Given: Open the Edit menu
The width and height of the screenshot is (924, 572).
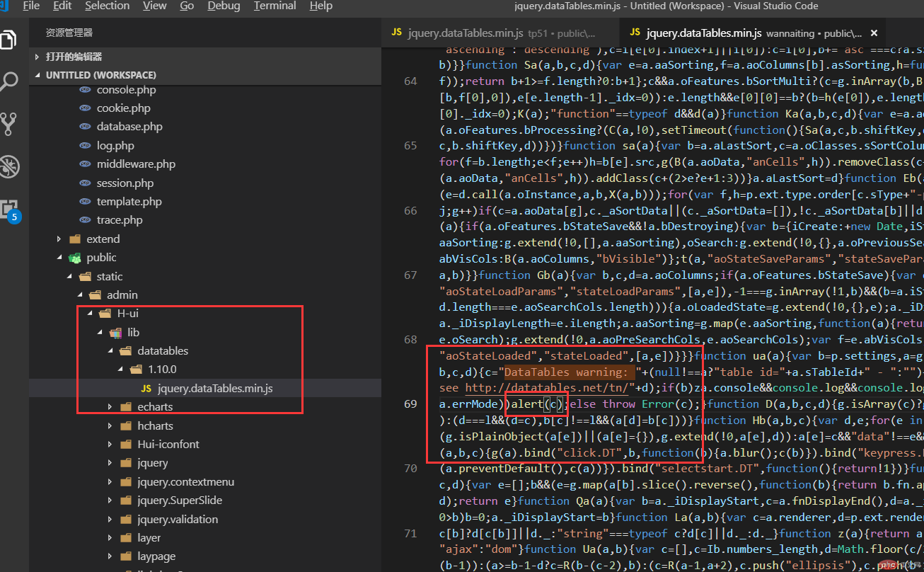Looking at the screenshot, I should [x=62, y=6].
